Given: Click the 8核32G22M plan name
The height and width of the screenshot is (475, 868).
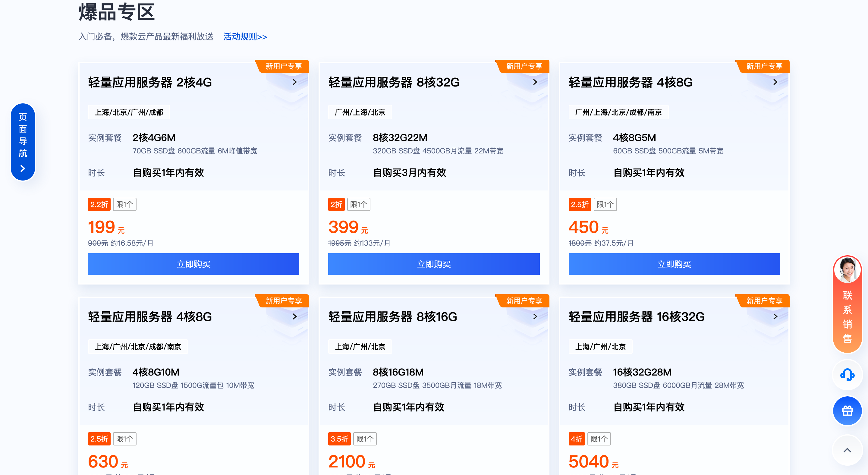Looking at the screenshot, I should 400,138.
